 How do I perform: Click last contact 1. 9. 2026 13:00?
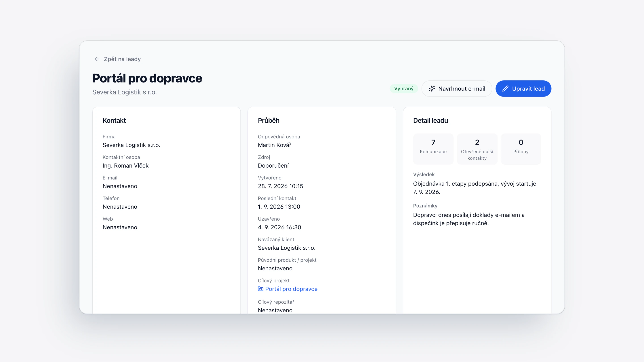click(x=279, y=207)
